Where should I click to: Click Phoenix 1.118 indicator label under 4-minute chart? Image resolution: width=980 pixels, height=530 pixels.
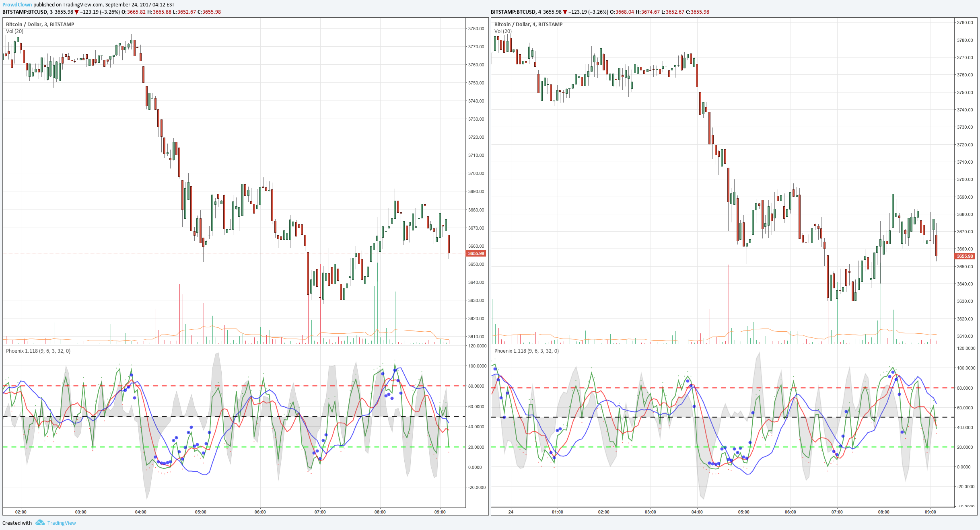click(x=527, y=351)
